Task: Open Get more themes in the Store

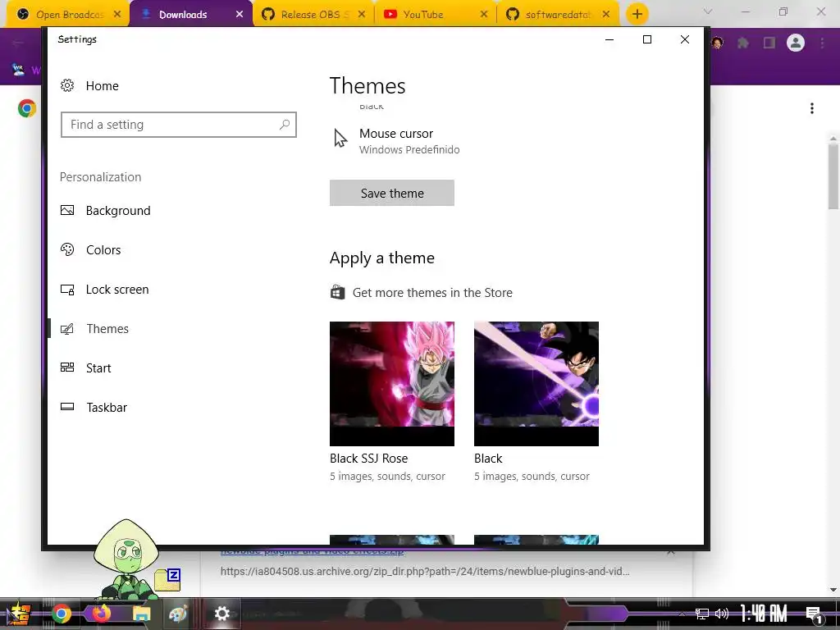Action: pos(421,293)
